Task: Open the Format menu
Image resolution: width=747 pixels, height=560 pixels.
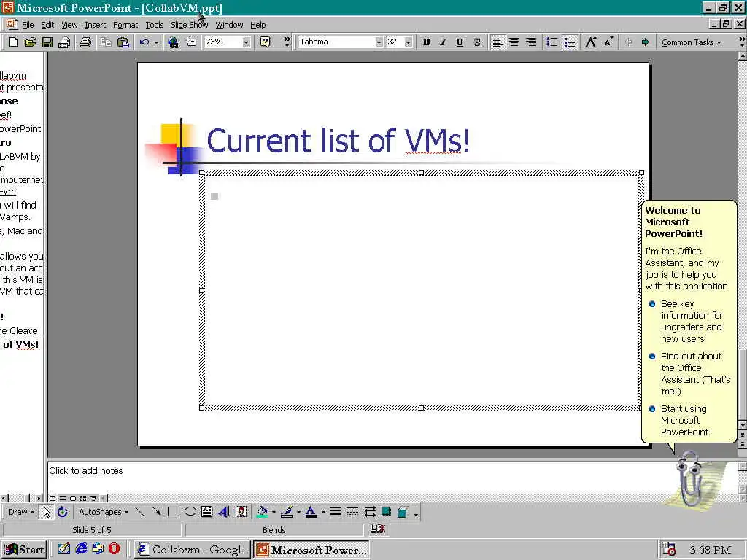Action: [x=125, y=25]
